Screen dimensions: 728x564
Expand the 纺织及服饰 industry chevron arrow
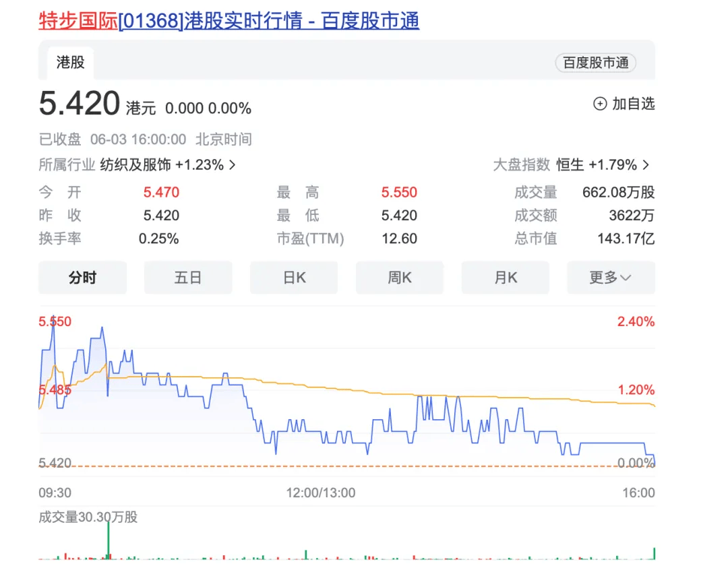click(x=233, y=165)
